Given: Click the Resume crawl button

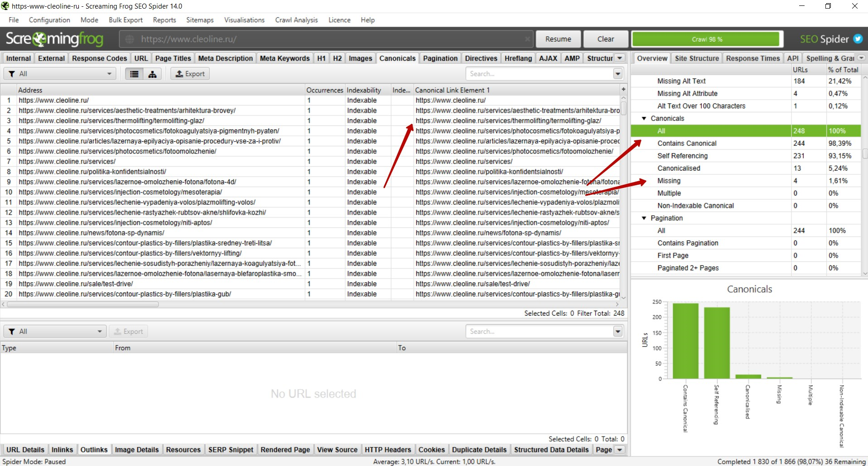Looking at the screenshot, I should [558, 39].
